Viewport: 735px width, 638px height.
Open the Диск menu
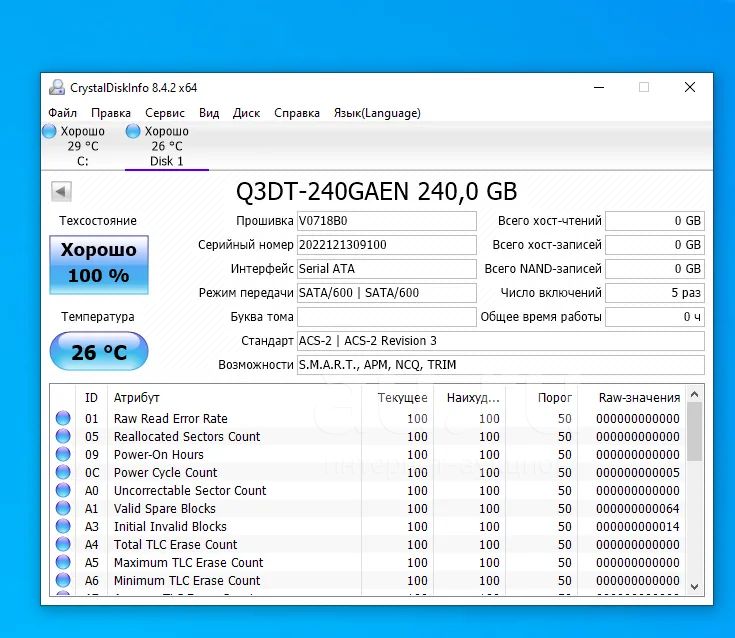[246, 113]
